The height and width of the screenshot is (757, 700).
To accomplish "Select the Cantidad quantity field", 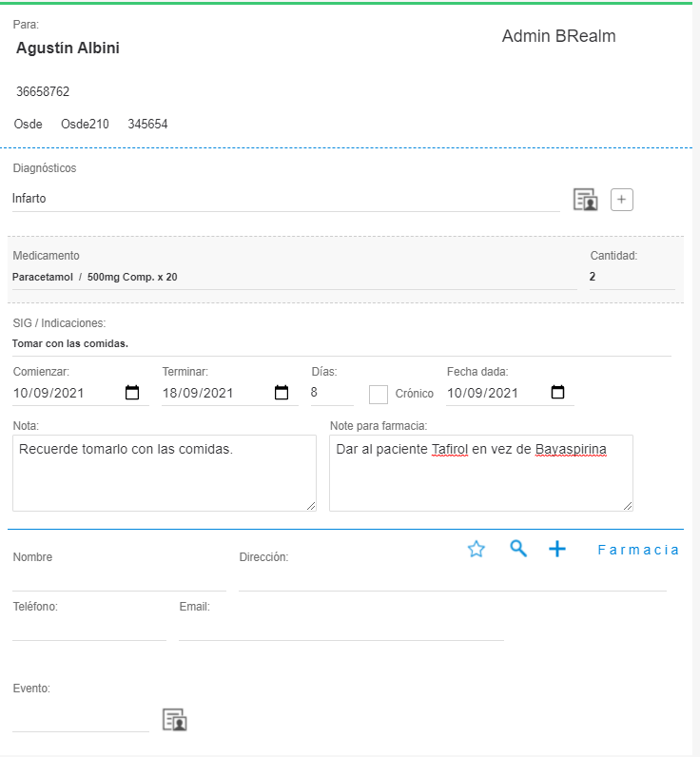I will pyautogui.click(x=631, y=277).
